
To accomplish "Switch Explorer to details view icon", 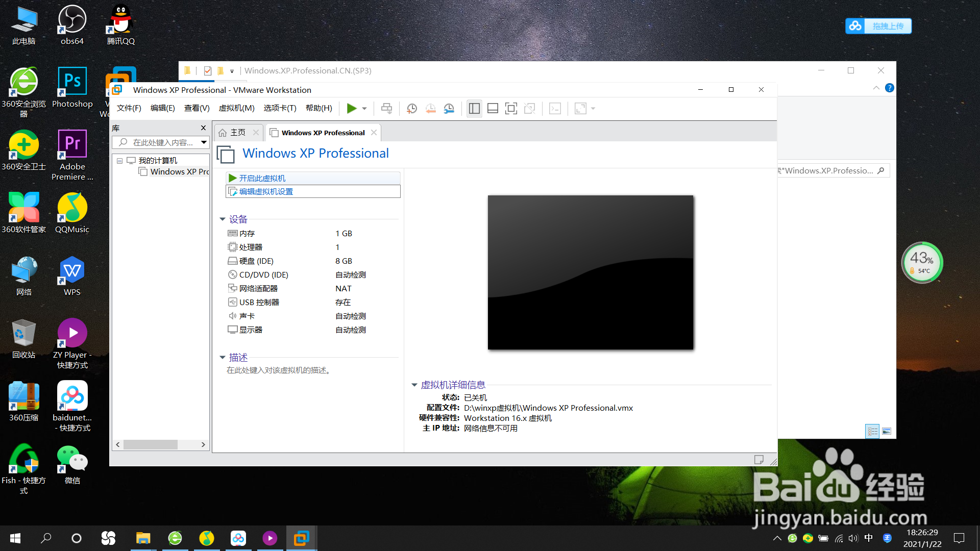I will [873, 432].
